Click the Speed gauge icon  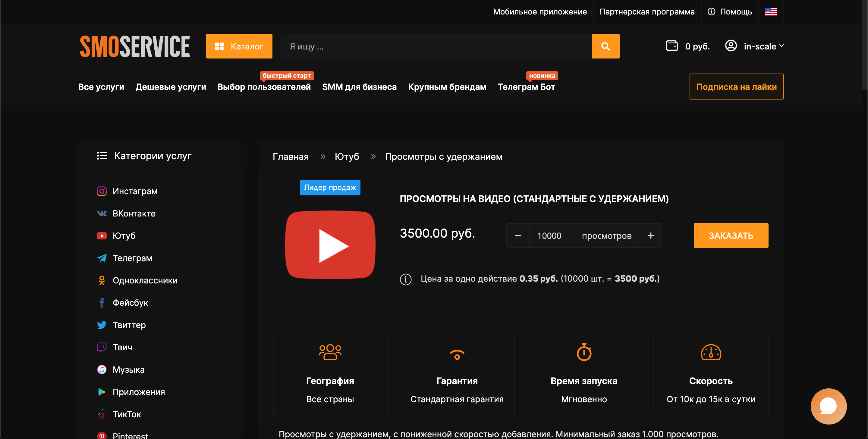711,352
